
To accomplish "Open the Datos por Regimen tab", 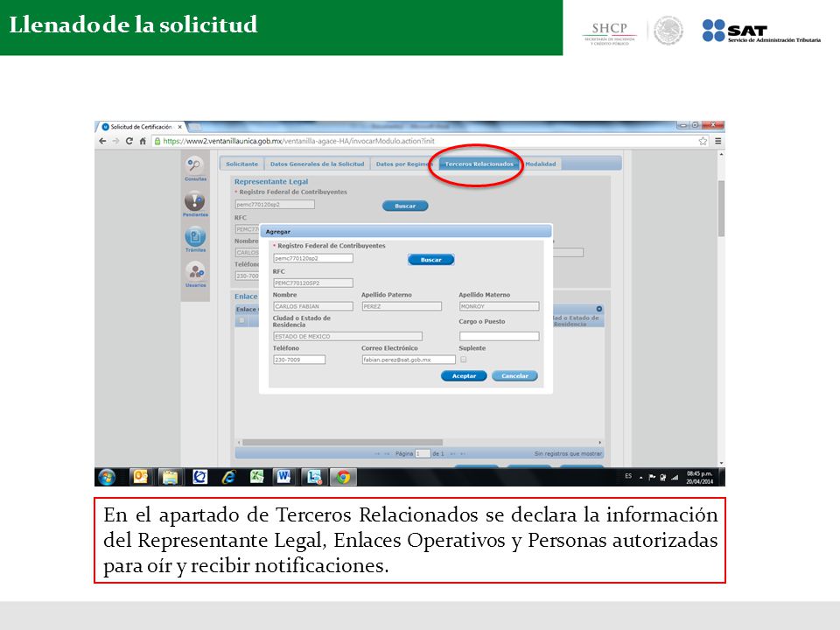I will (x=404, y=164).
